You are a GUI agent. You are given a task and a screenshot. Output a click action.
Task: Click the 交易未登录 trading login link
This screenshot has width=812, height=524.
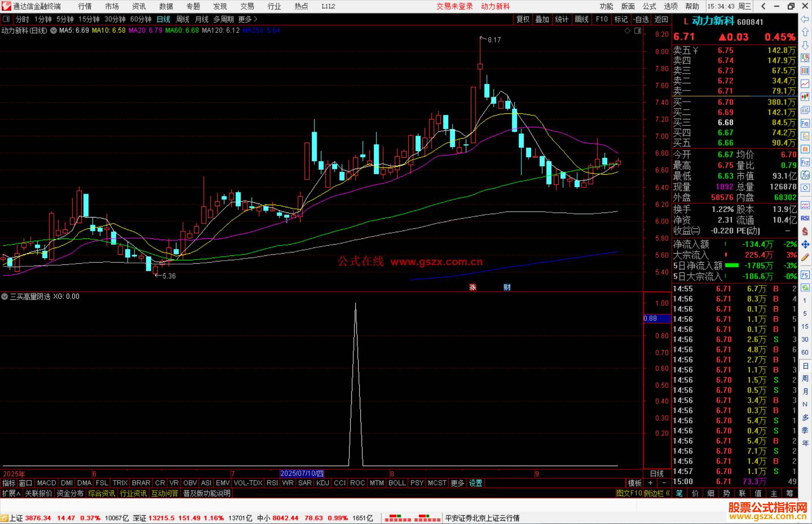pyautogui.click(x=455, y=6)
